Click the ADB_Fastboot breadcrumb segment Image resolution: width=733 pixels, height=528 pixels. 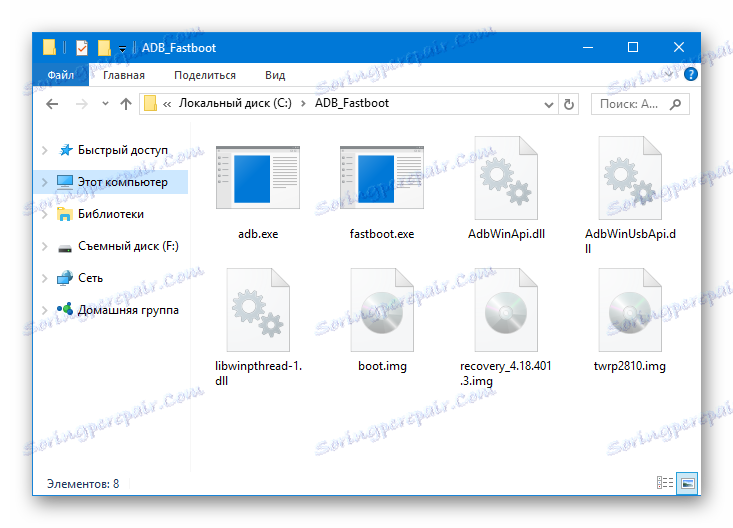[x=352, y=103]
